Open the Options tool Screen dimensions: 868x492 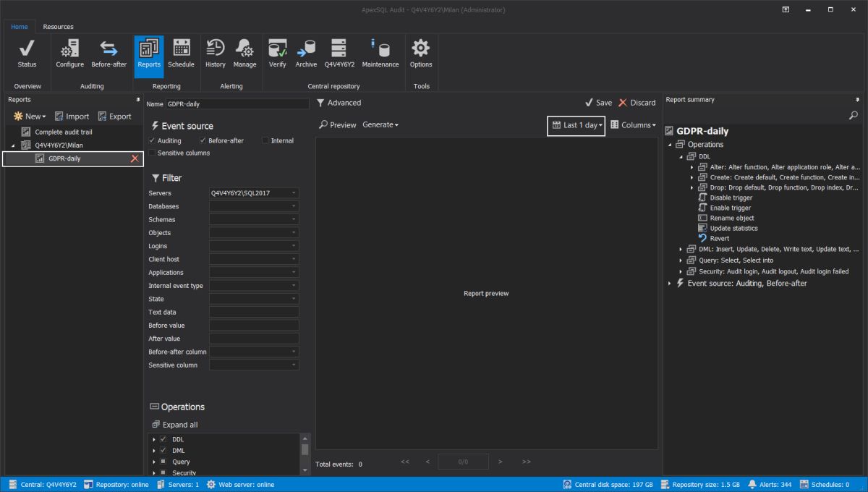coord(421,54)
